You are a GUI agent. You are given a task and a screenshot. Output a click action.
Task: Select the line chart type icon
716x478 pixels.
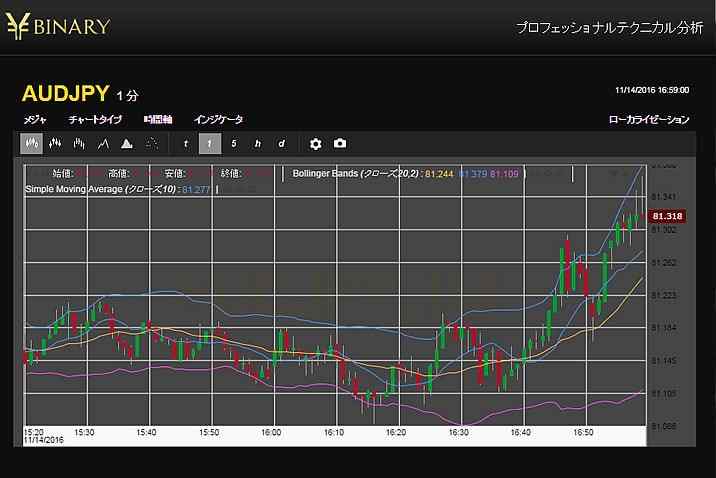pyautogui.click(x=103, y=143)
